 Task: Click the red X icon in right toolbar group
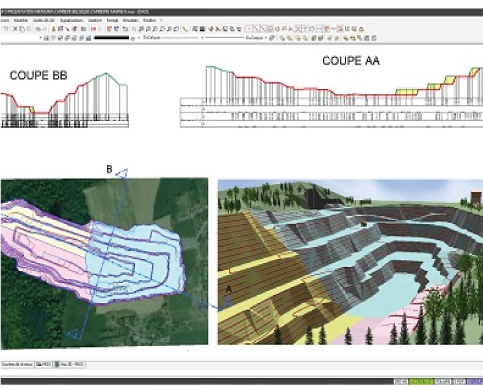click(x=299, y=29)
